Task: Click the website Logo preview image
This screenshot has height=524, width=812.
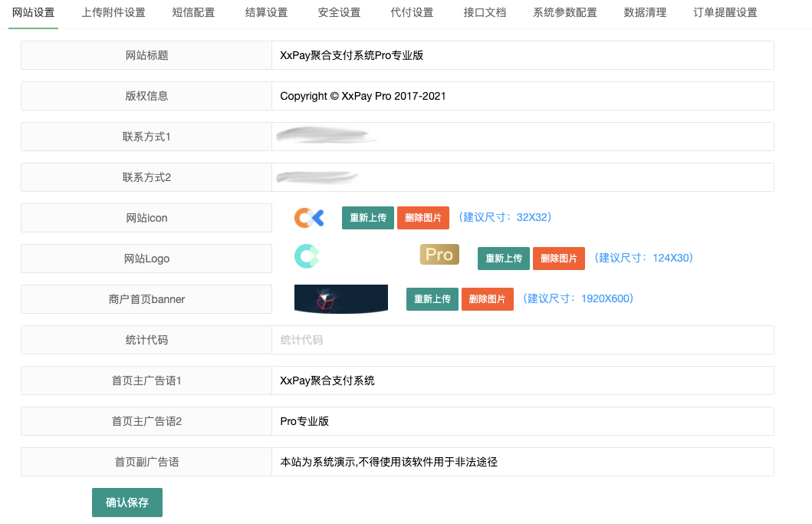Action: 307,254
